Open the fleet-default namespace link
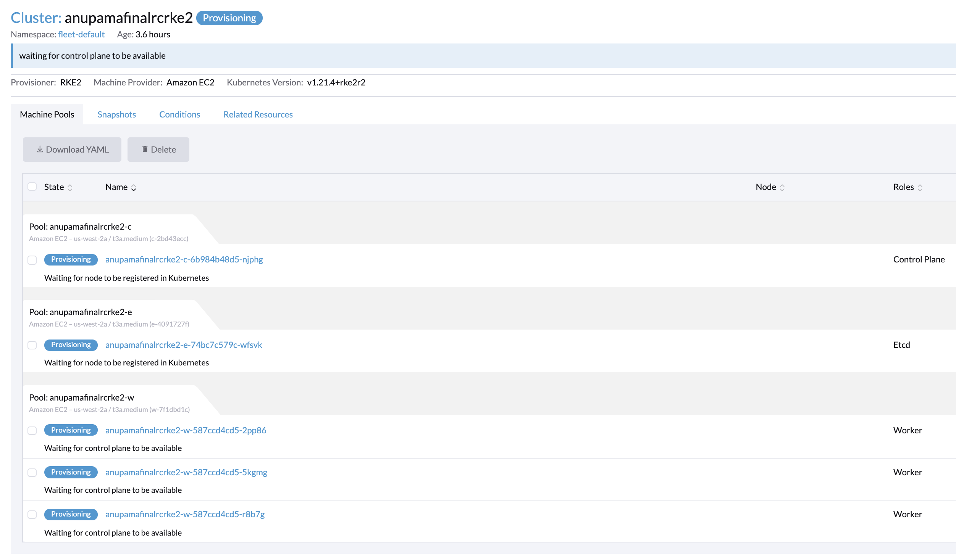956x560 pixels. click(x=81, y=34)
